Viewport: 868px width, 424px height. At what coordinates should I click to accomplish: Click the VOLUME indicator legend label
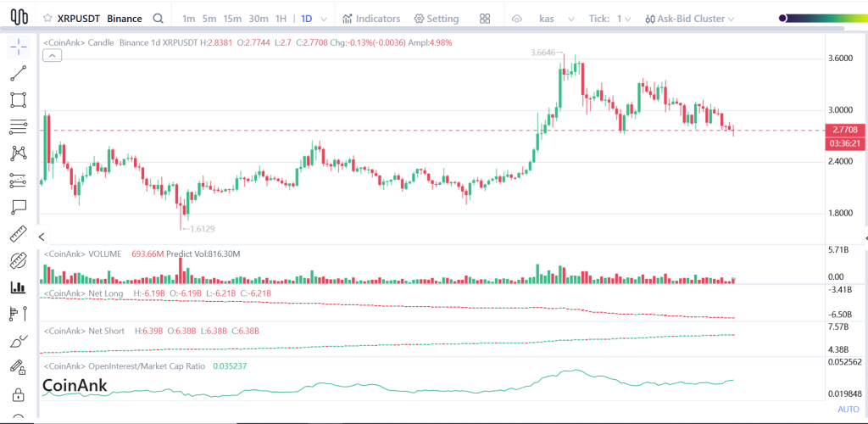[82, 254]
